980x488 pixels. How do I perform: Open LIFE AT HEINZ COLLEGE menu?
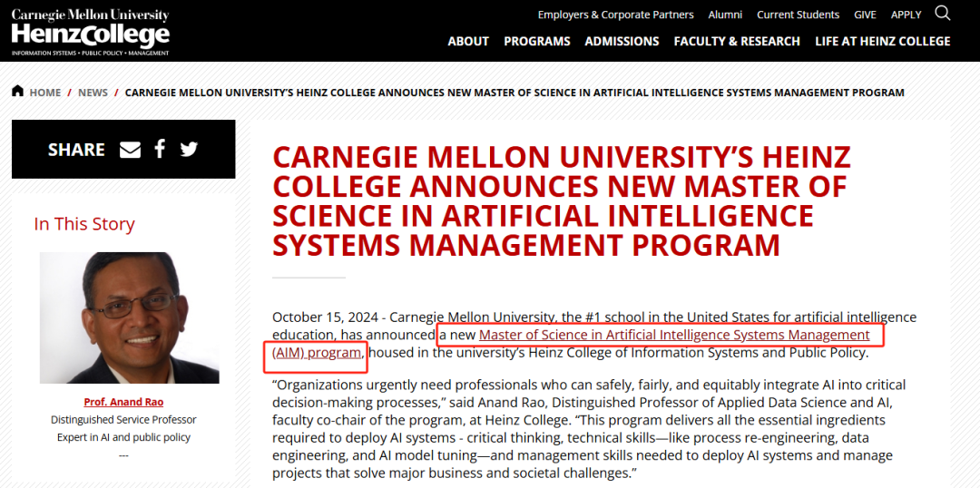(x=883, y=41)
